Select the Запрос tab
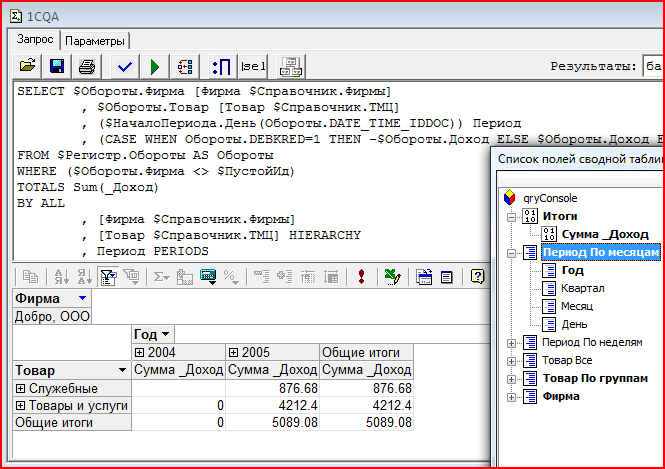Screen dimensions: 665x469 click(37, 41)
